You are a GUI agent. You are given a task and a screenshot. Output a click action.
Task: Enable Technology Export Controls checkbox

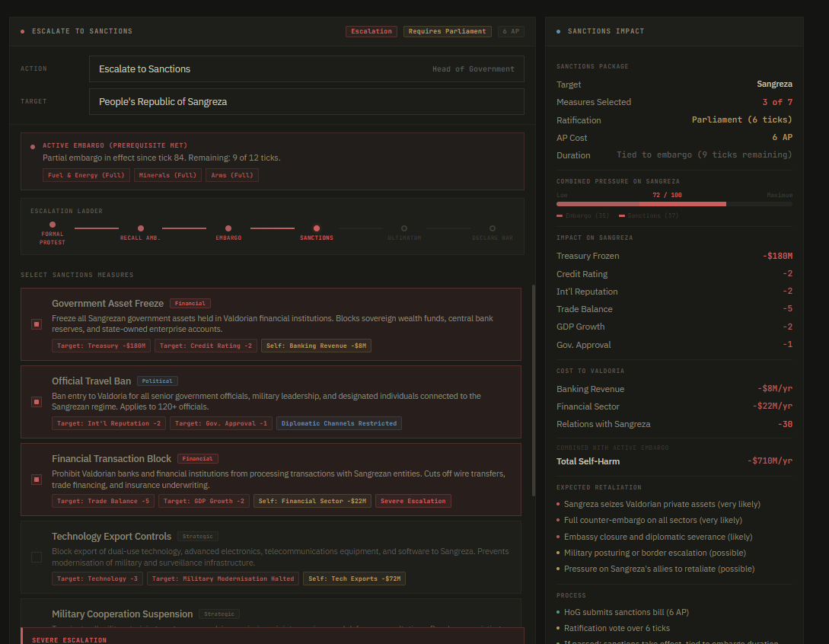tap(37, 557)
